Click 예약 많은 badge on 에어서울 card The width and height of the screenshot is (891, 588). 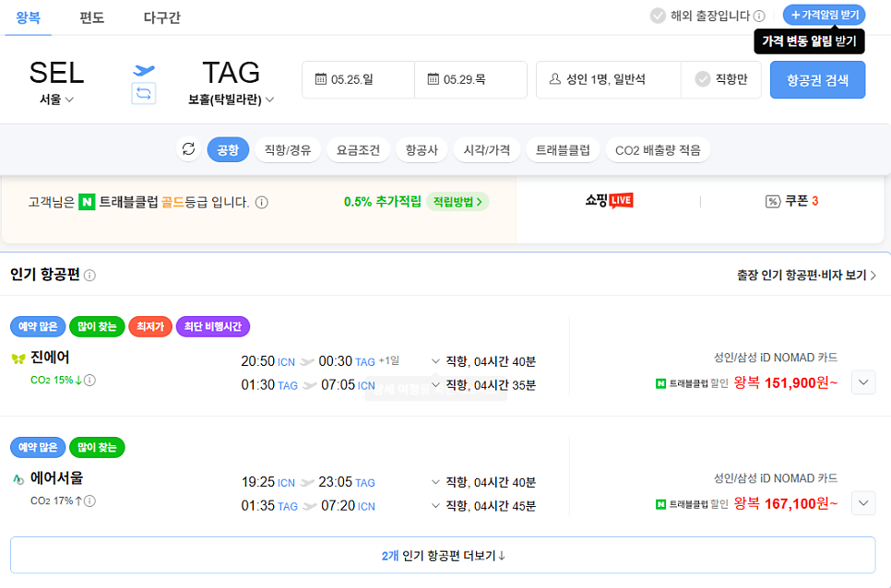38,447
